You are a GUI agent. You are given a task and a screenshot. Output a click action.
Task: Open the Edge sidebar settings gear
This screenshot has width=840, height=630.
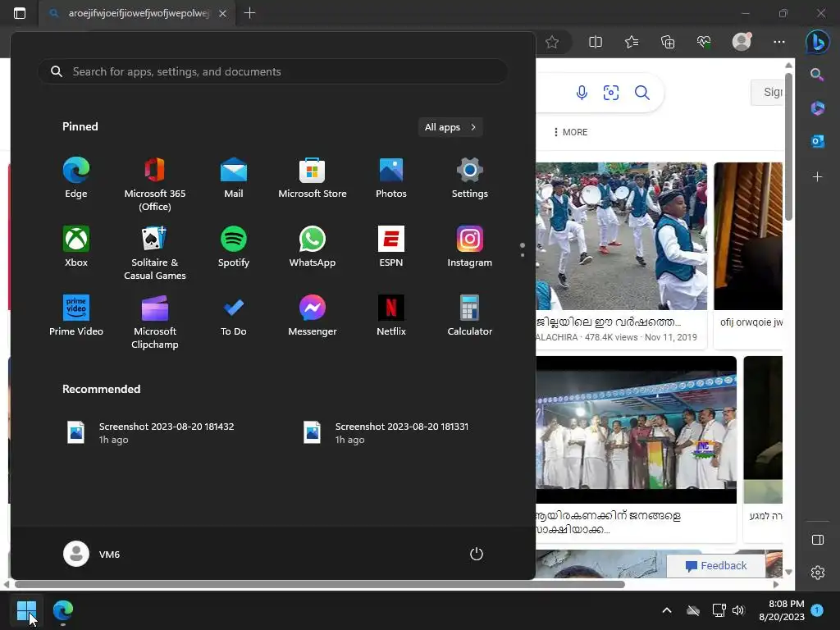click(x=818, y=573)
